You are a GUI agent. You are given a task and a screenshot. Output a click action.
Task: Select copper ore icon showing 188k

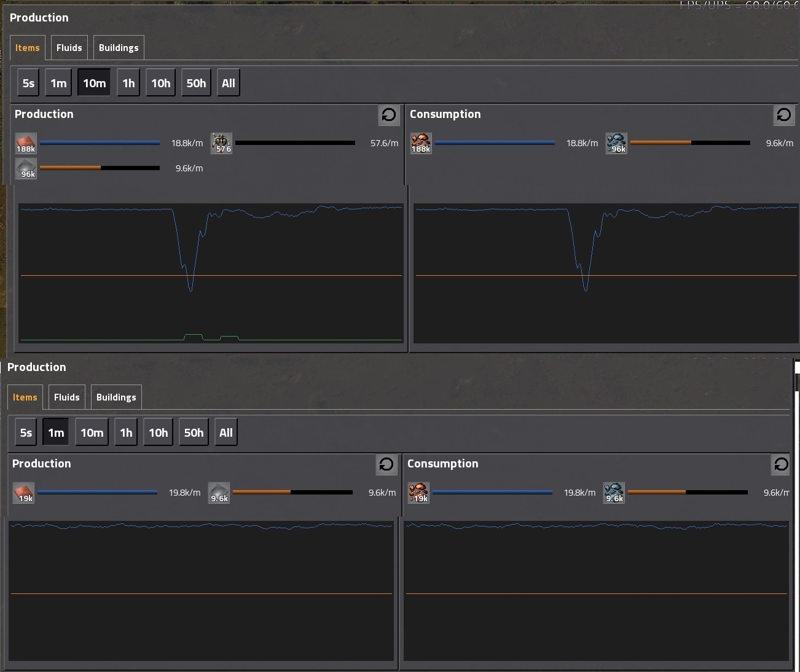coord(421,143)
